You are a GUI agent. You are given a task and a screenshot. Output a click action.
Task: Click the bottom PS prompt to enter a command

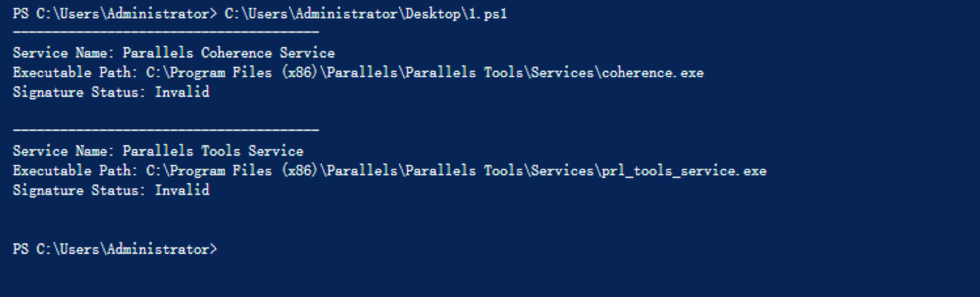[114, 249]
